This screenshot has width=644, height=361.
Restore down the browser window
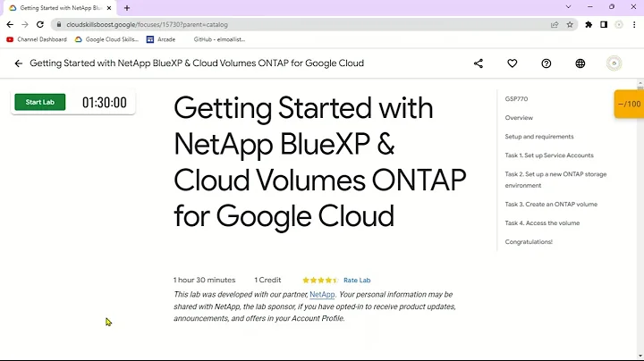coord(612,7)
